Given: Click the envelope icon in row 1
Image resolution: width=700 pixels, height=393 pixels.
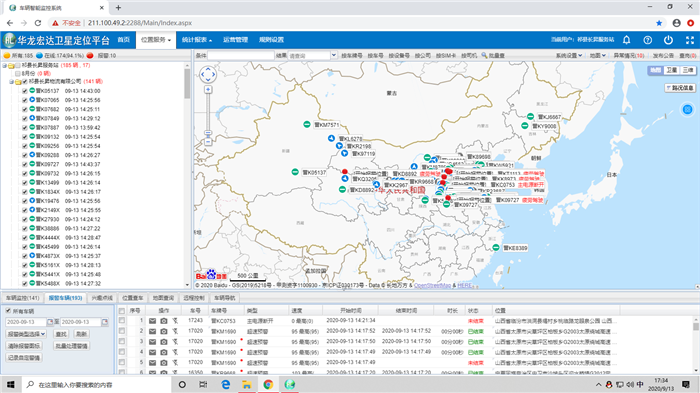Looking at the screenshot, I should 152,321.
